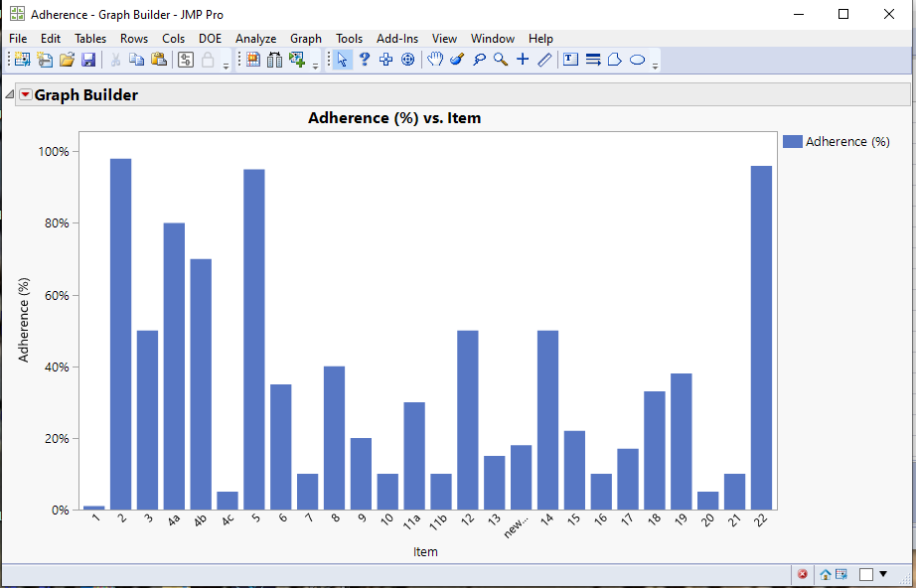This screenshot has height=588, width=916.
Task: Click the Home Window house icon
Action: [825, 574]
